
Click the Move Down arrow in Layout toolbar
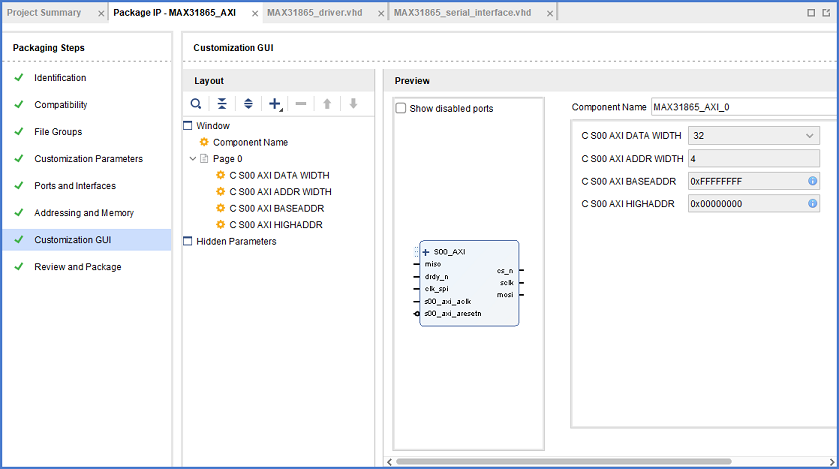353,104
